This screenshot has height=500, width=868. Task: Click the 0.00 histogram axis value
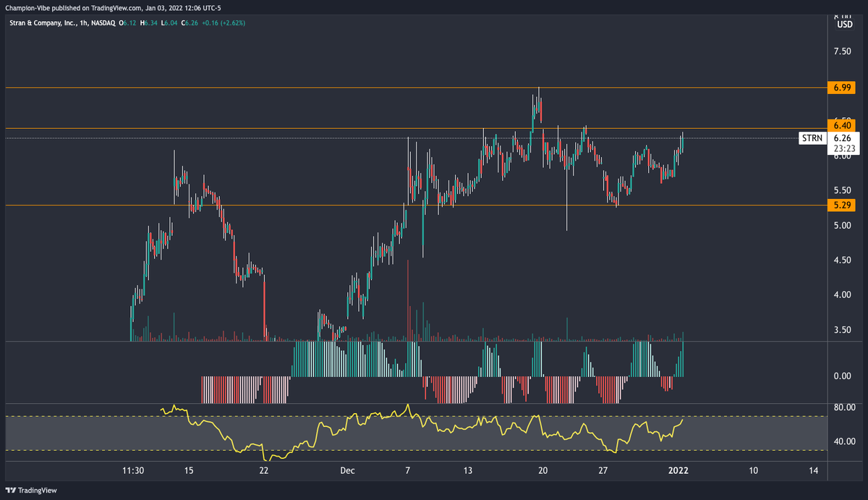(x=843, y=376)
